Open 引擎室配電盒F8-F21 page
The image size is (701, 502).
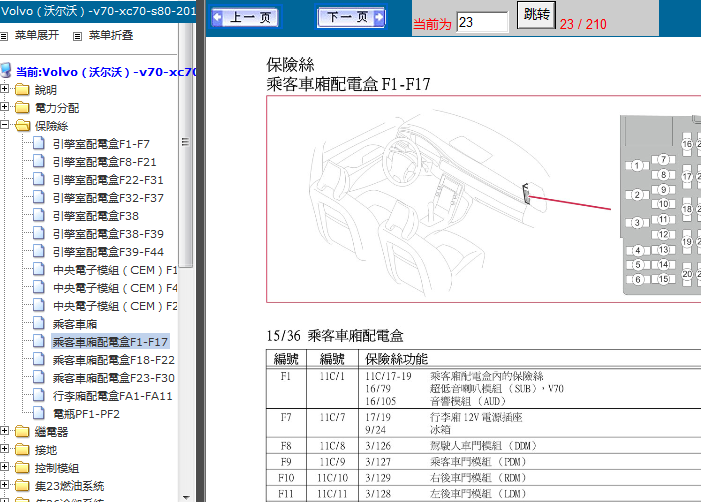coord(105,162)
